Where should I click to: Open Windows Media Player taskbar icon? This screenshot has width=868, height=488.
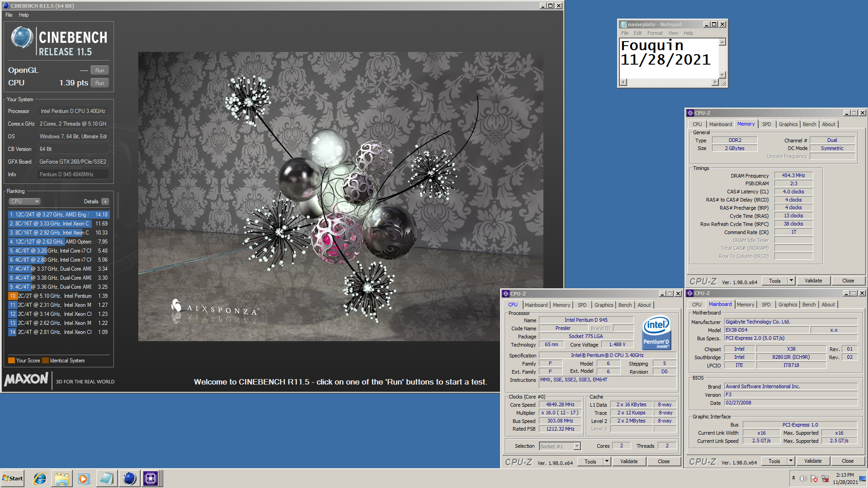pos(84,478)
